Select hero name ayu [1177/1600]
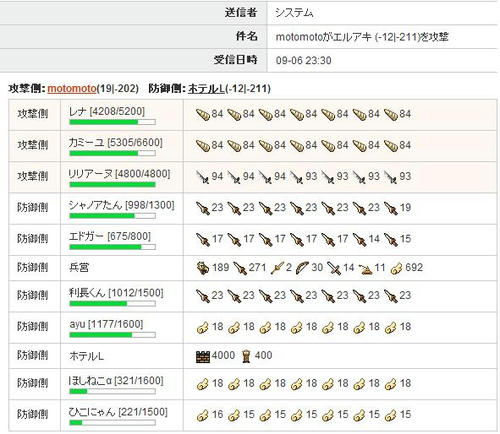Screen dimensions: 500x434 point(106,324)
